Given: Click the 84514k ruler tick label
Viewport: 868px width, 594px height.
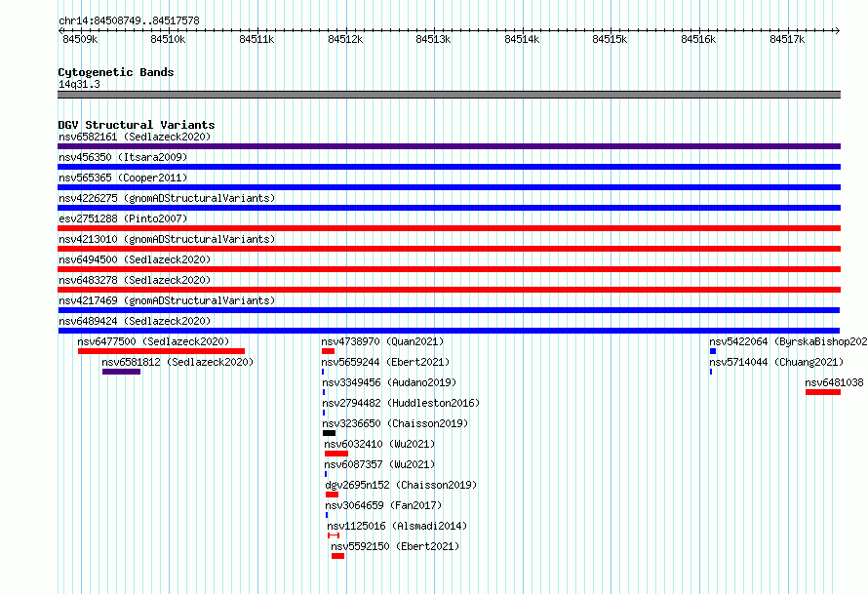Looking at the screenshot, I should 522,39.
